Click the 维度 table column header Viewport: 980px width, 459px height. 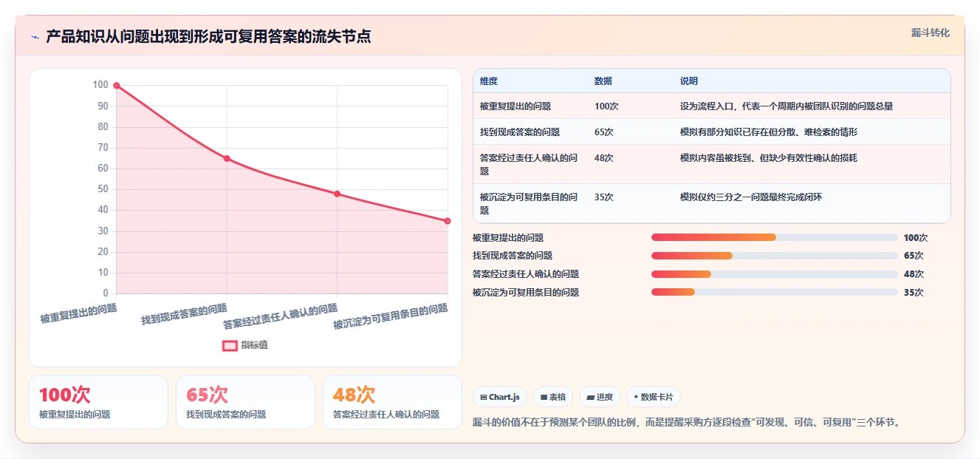(489, 81)
